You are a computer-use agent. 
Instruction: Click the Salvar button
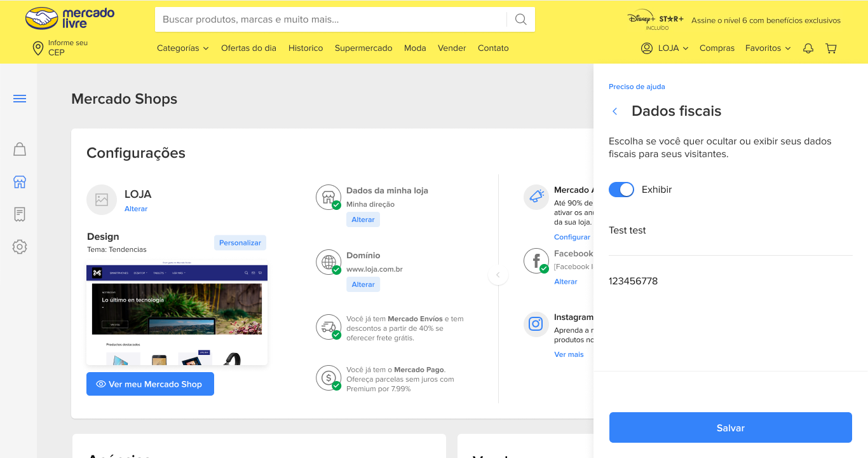731,427
